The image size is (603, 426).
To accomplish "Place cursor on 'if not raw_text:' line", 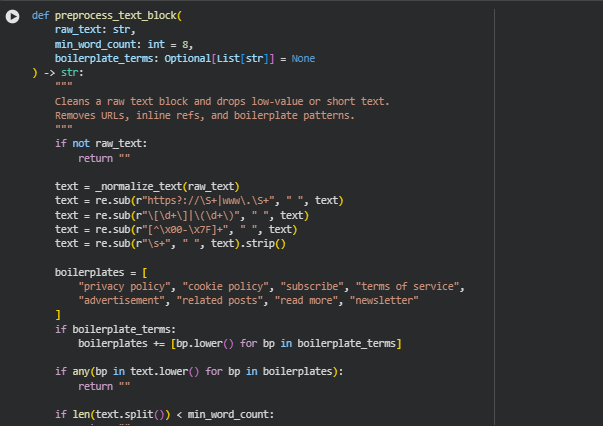I will click(101, 144).
